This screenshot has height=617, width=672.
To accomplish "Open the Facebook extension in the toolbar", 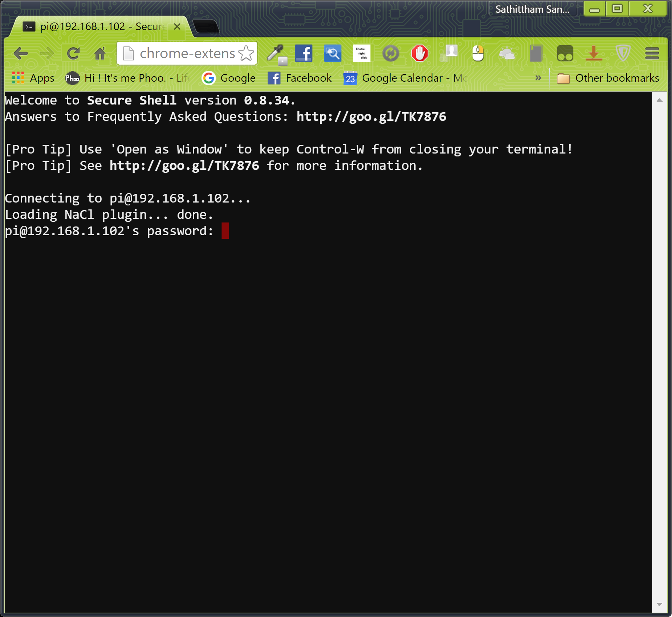I will (304, 53).
